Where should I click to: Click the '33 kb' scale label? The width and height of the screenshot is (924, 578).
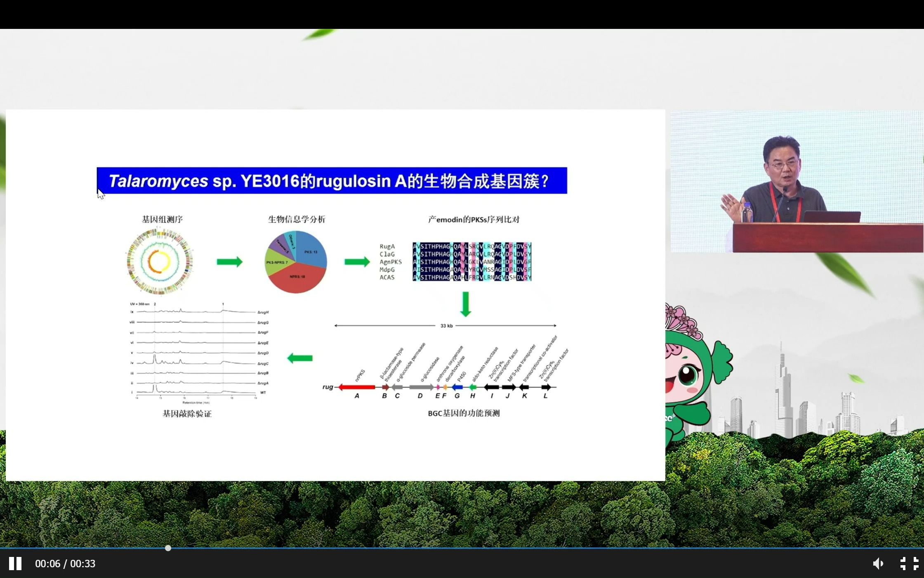[x=446, y=326]
